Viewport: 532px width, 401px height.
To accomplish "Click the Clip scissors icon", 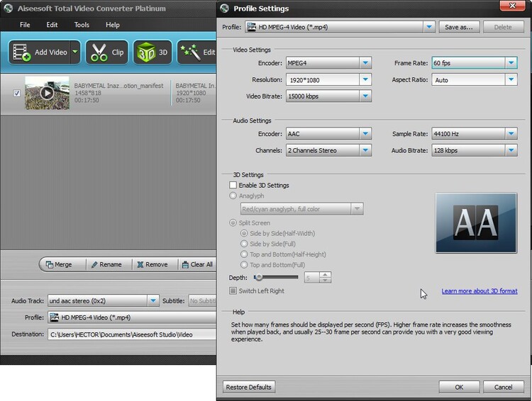I will 99,52.
